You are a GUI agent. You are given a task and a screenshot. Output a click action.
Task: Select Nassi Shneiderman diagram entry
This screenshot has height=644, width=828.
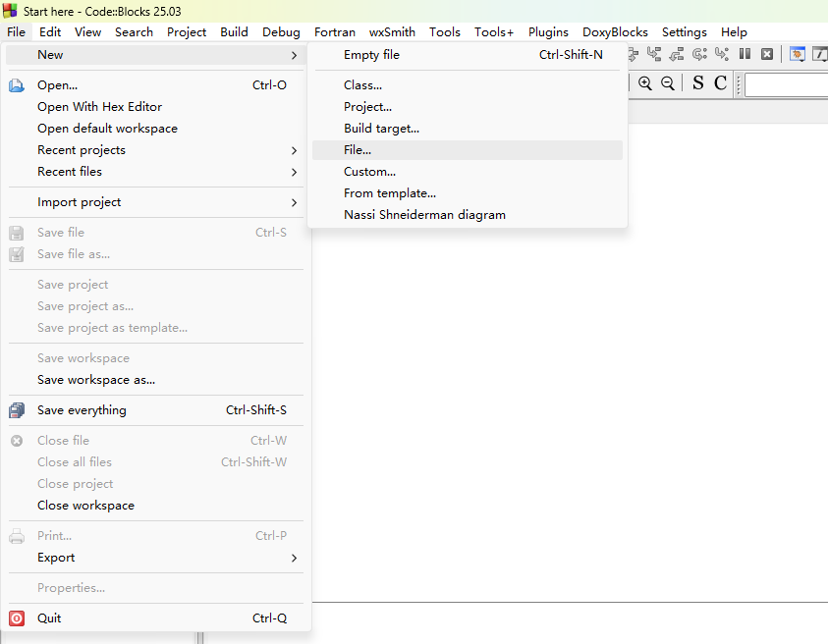[424, 215]
